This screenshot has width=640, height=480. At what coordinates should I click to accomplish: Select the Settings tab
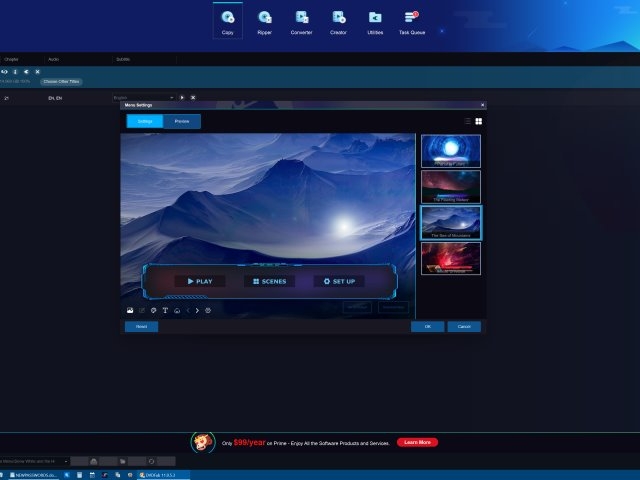tap(145, 121)
